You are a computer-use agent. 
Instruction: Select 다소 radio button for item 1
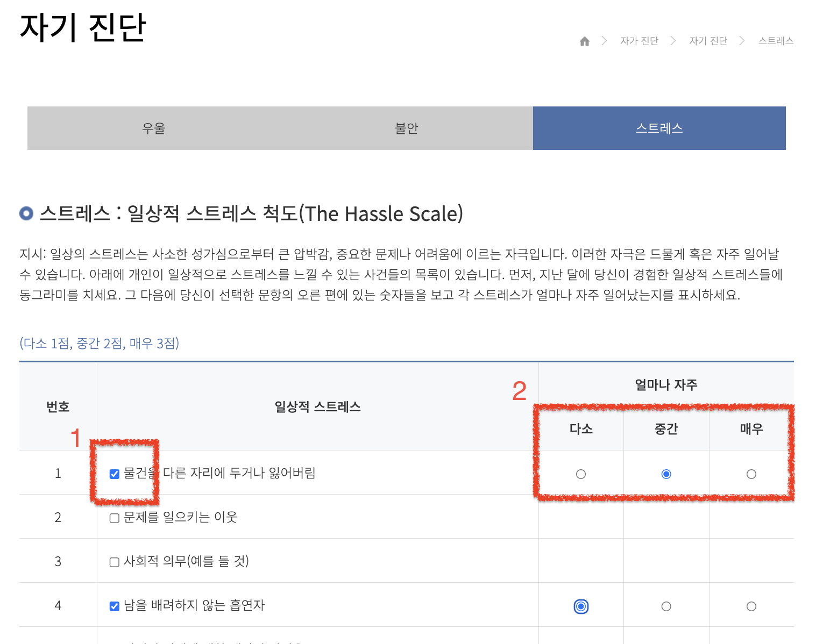coord(581,474)
